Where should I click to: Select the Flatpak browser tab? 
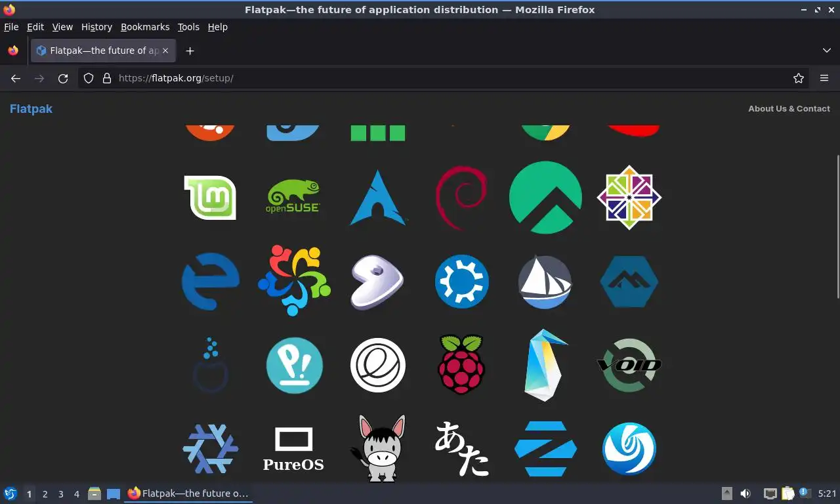103,51
